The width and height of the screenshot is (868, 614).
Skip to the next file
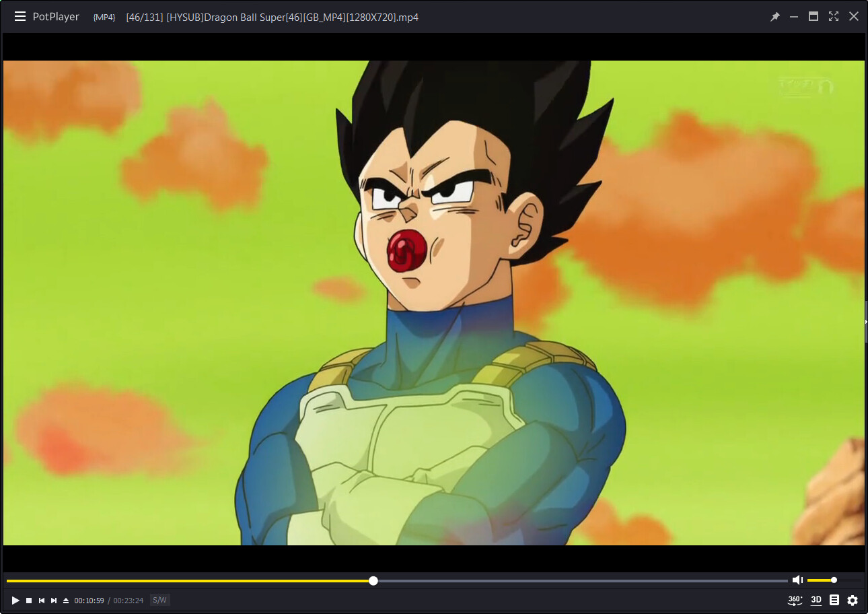coord(54,601)
